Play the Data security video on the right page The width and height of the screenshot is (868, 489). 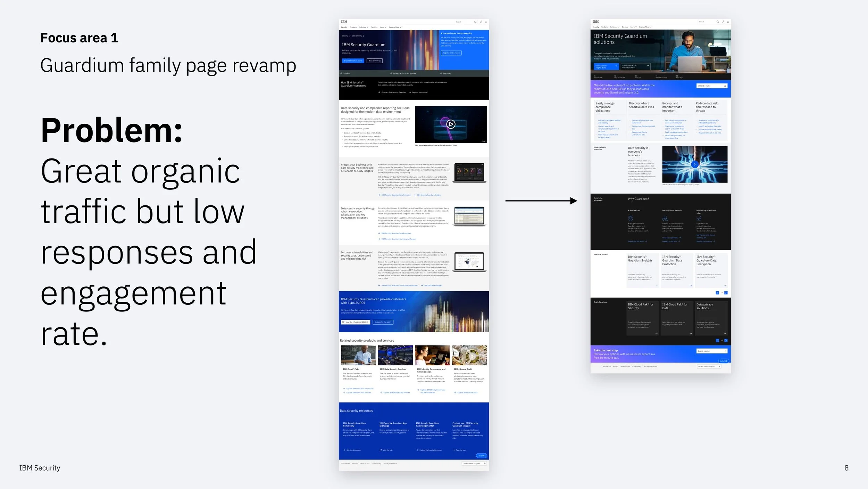695,164
